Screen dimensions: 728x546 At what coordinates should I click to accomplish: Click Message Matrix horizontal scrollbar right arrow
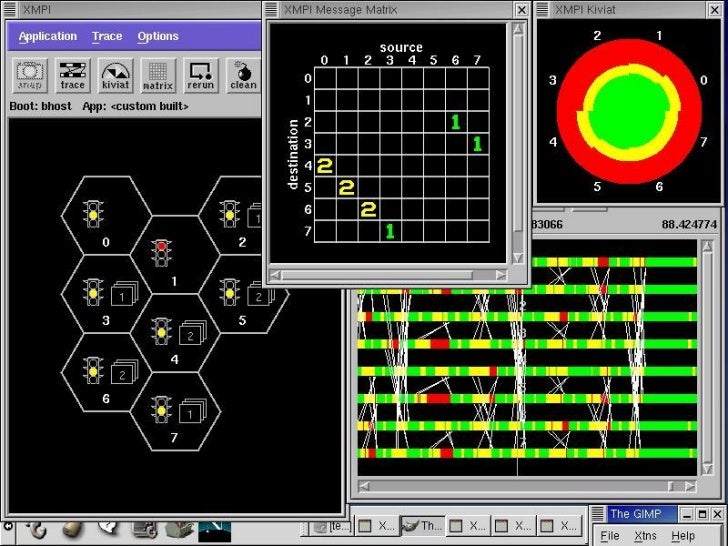[500, 275]
